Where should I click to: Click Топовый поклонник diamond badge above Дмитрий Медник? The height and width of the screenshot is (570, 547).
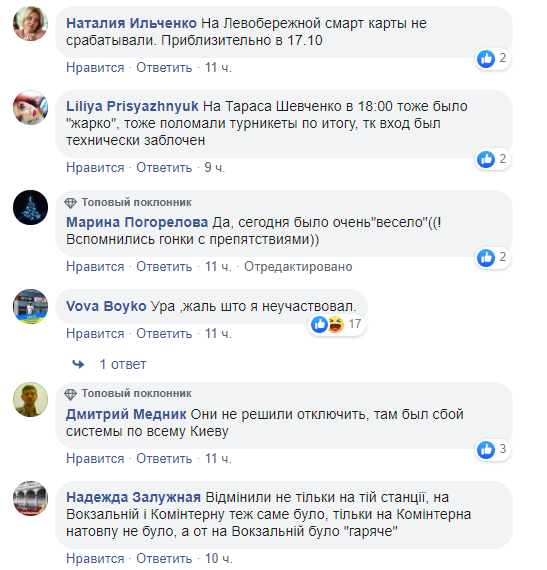pos(70,394)
